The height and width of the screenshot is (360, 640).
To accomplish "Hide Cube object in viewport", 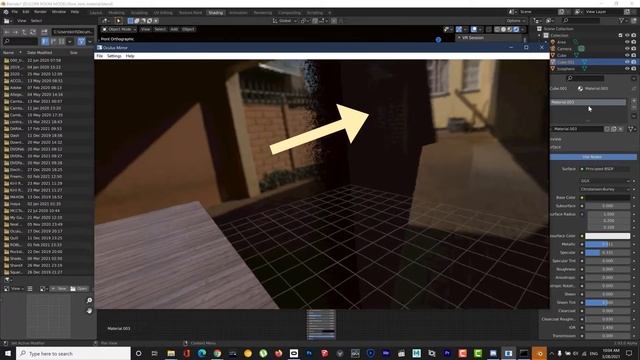I will tap(627, 55).
